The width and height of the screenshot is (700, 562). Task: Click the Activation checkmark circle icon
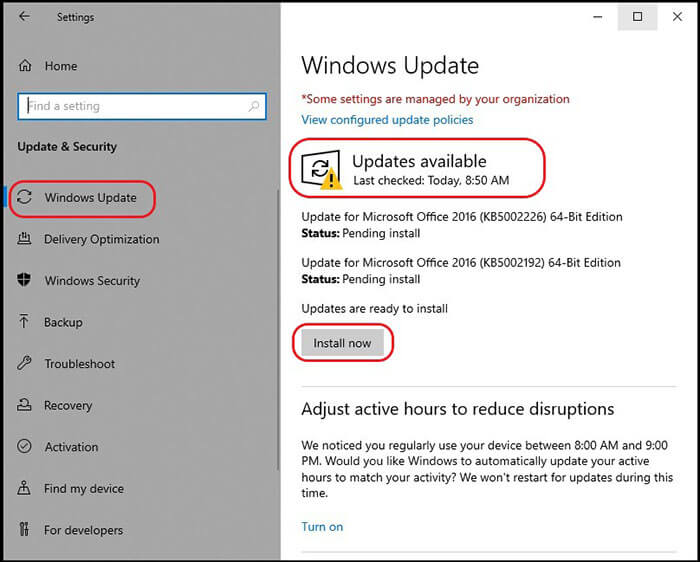tap(24, 446)
